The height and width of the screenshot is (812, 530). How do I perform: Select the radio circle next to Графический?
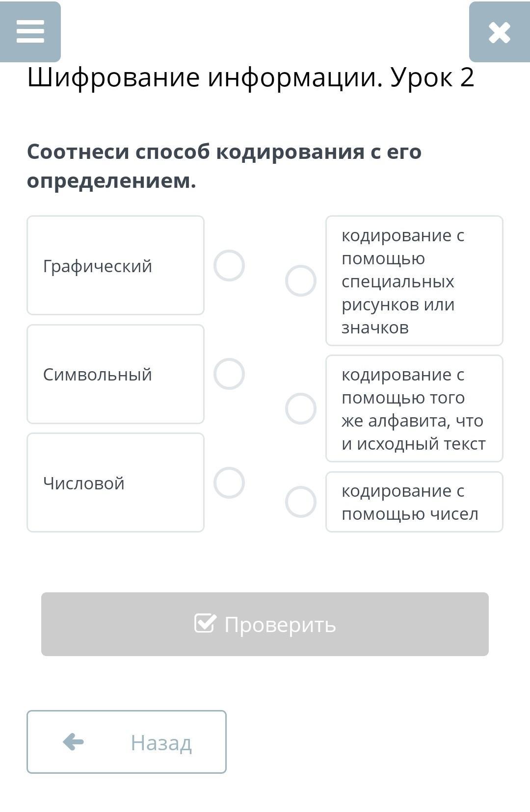tap(229, 266)
